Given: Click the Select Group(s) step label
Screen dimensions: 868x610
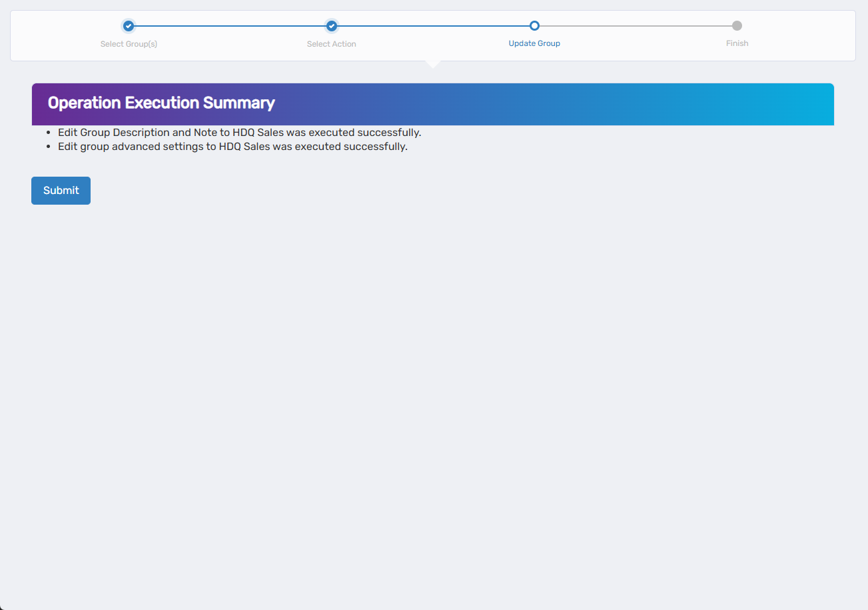Looking at the screenshot, I should pos(129,43).
